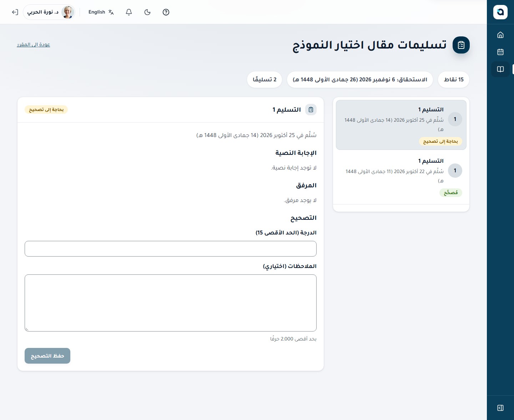Viewport: 514px width, 420px height.
Task: Focus the الملاحظات feedback textarea
Action: [x=171, y=303]
